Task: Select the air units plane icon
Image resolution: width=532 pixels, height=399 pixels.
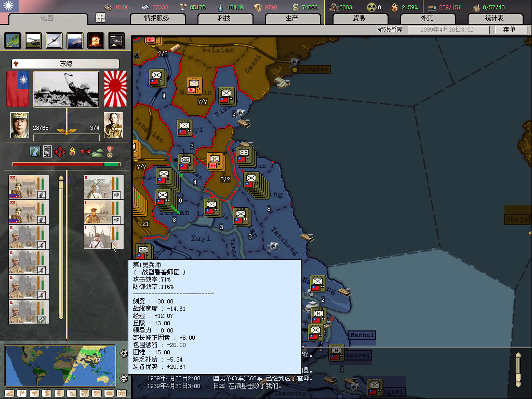Action: point(54,41)
